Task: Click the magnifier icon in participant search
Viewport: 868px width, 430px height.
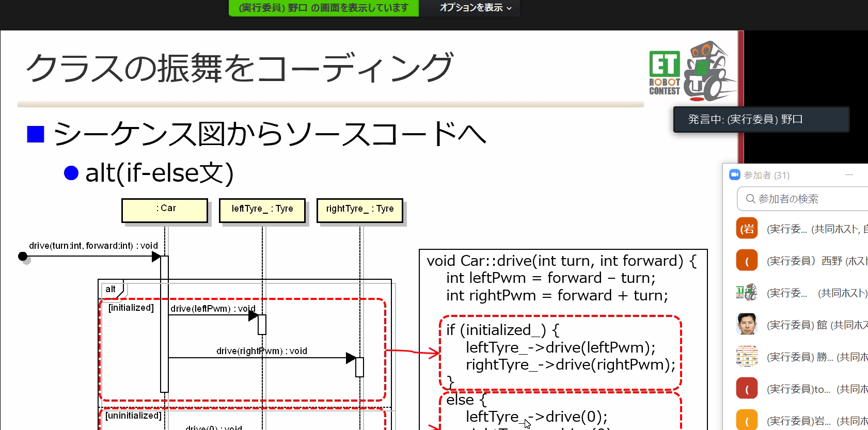Action: (750, 199)
